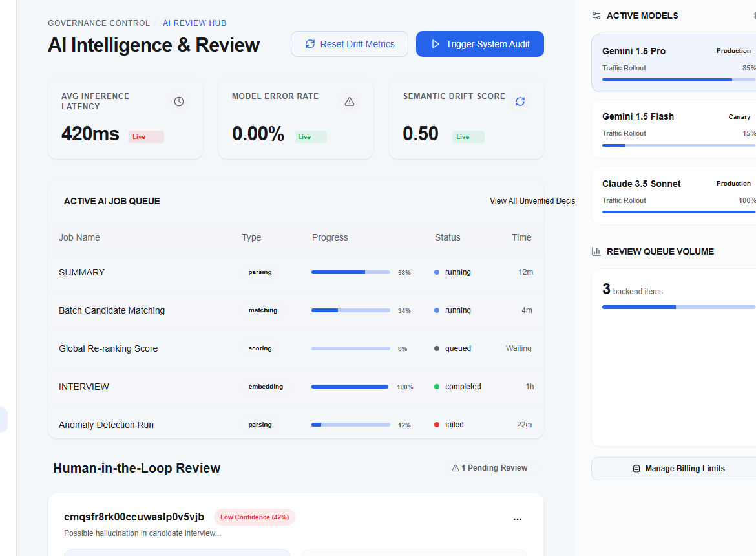
Task: Click the Anomaly Detection Run progress bar
Action: pos(350,425)
